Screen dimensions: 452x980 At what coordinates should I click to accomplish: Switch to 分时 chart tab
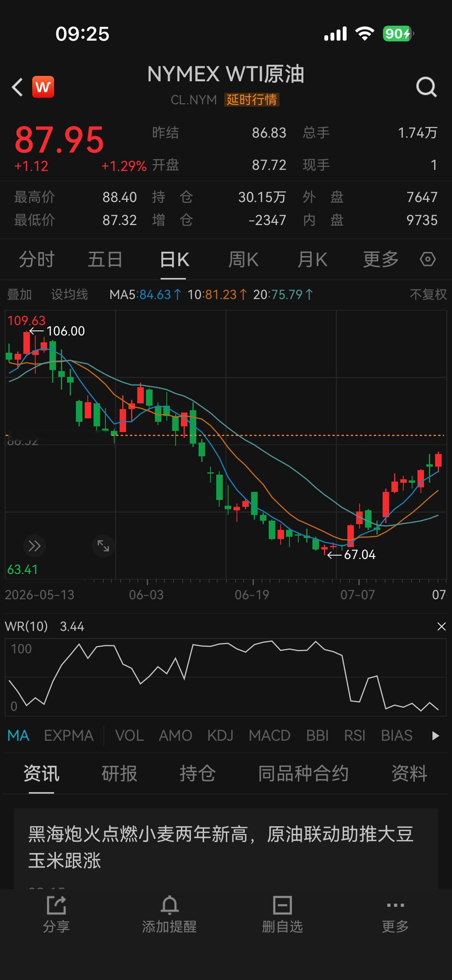pos(37,259)
